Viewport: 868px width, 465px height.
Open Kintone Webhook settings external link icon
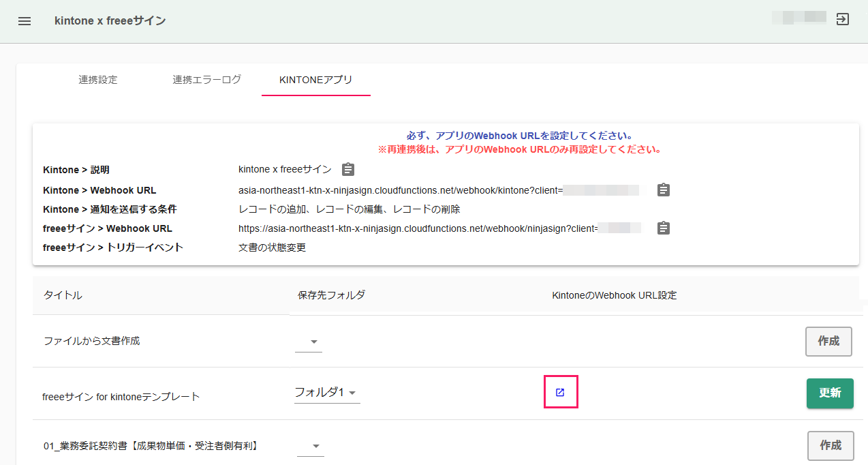pyautogui.click(x=560, y=393)
